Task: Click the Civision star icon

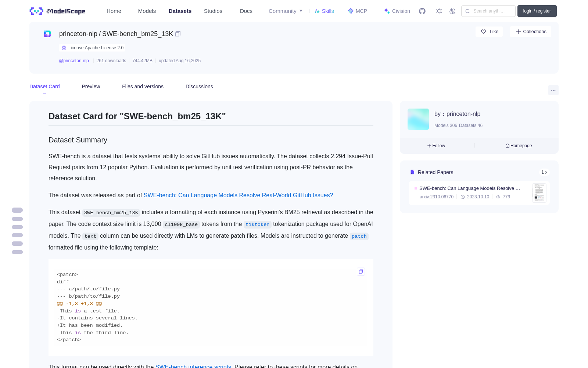Action: 387,11
